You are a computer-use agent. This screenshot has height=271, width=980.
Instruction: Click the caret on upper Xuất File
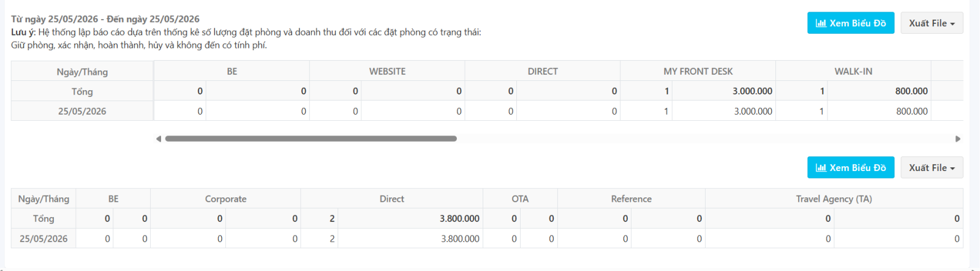tap(952, 24)
